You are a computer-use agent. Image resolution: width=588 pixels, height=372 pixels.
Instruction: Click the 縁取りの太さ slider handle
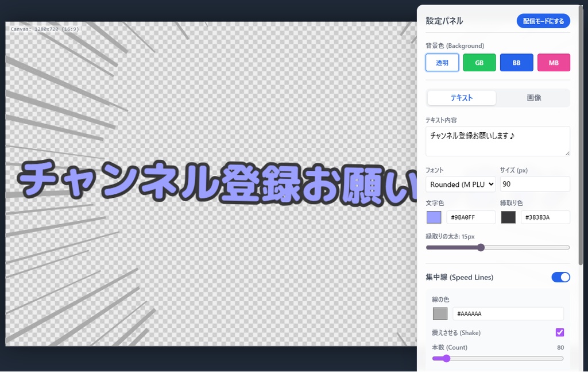[481, 247]
